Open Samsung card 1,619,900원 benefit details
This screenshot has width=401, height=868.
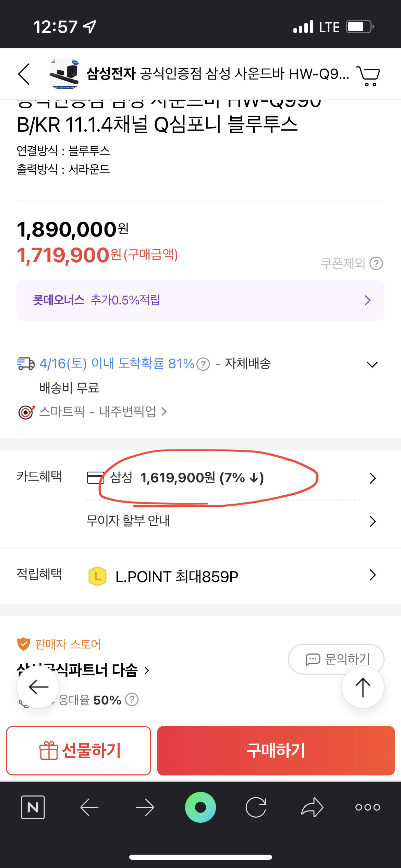pos(232,478)
